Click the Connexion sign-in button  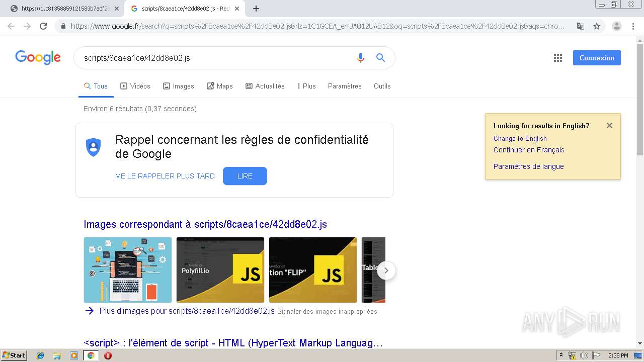(x=597, y=58)
